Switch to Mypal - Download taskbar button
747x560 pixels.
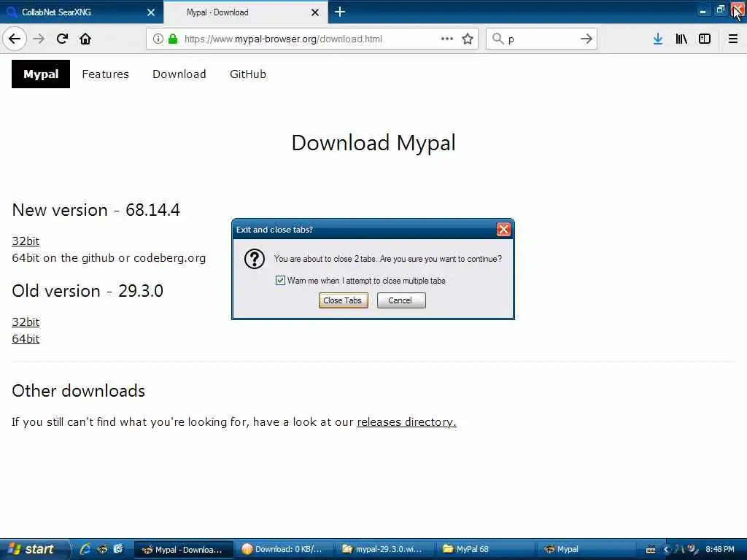183,550
